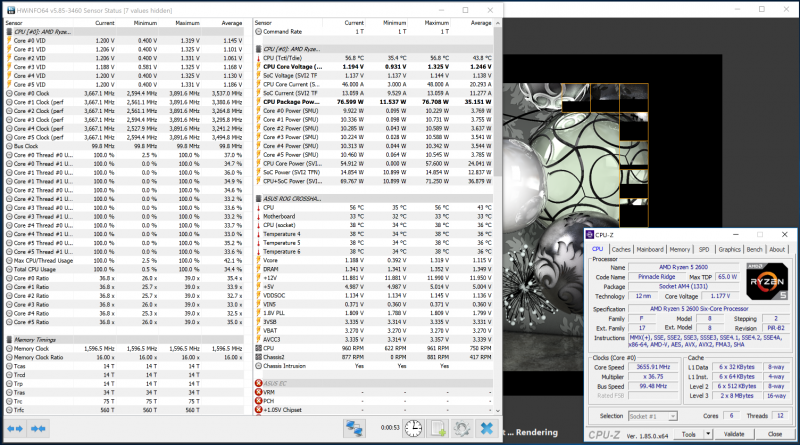Click the thermometer icon beside Motherboard row
Viewport: 800px width, 445px height.
pos(259,216)
